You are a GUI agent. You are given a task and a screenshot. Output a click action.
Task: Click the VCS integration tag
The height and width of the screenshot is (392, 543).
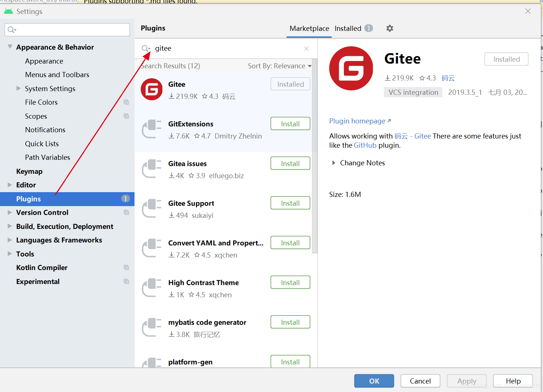413,92
